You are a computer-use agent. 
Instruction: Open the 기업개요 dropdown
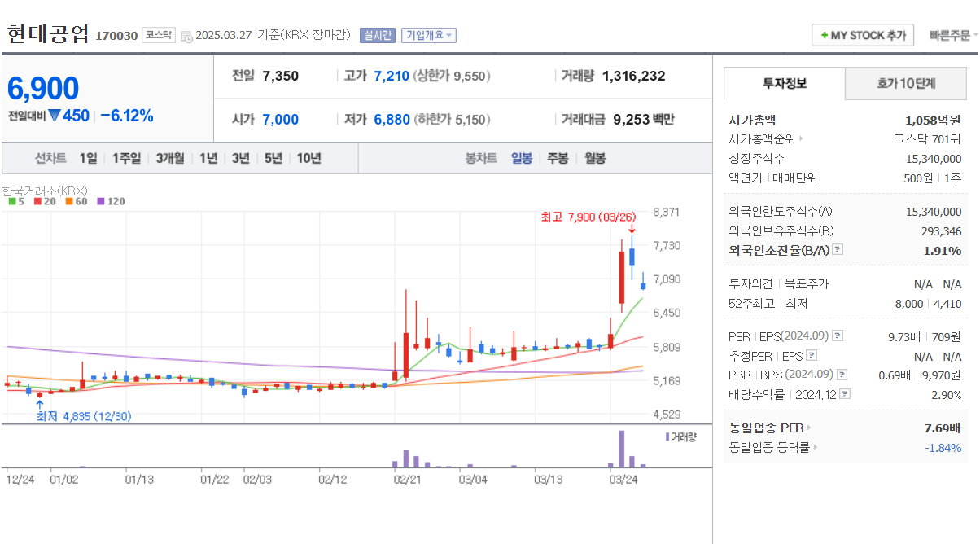[x=429, y=35]
